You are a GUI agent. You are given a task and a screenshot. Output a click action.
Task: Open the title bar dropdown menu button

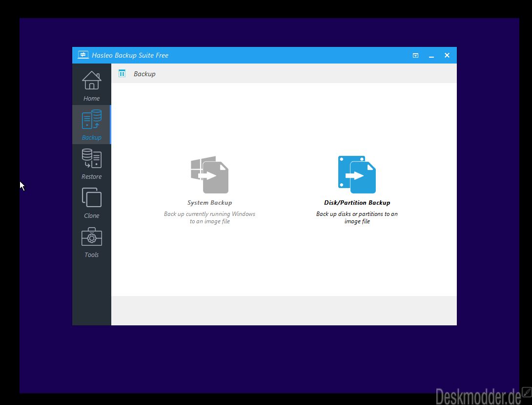(x=415, y=55)
